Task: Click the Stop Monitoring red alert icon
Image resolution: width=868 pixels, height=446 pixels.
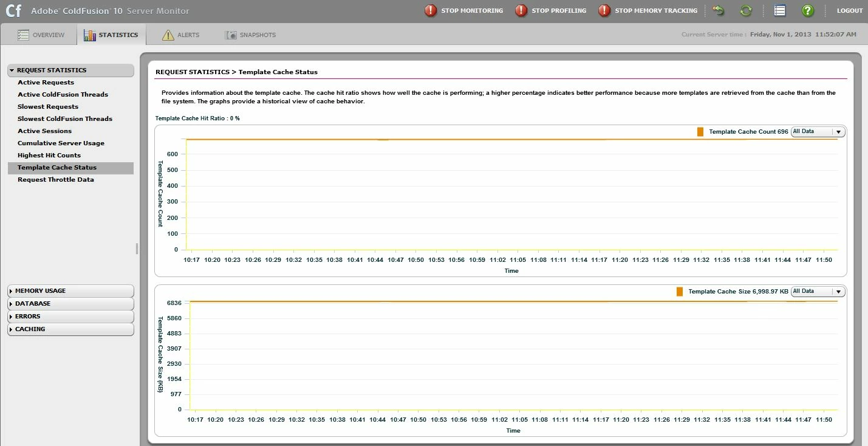Action: tap(431, 10)
